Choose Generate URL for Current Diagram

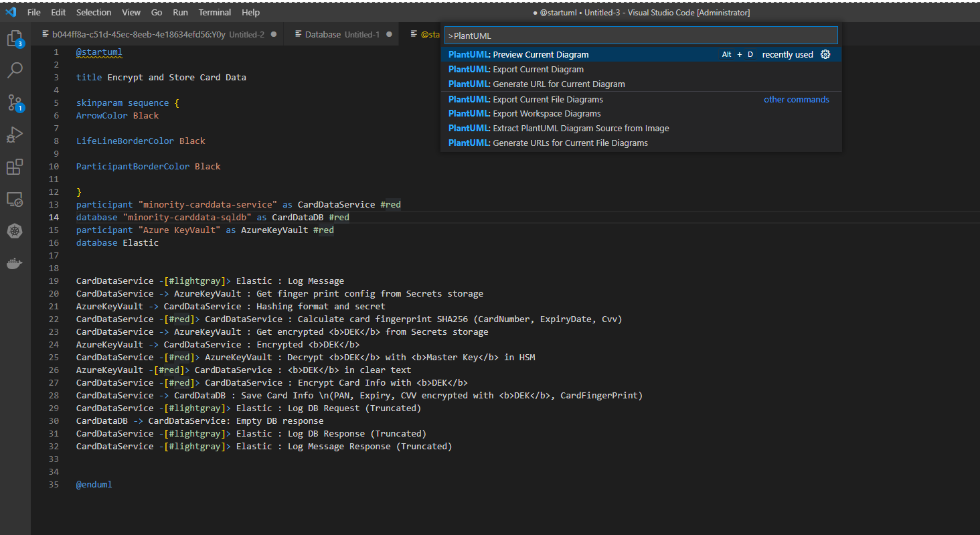(x=558, y=84)
